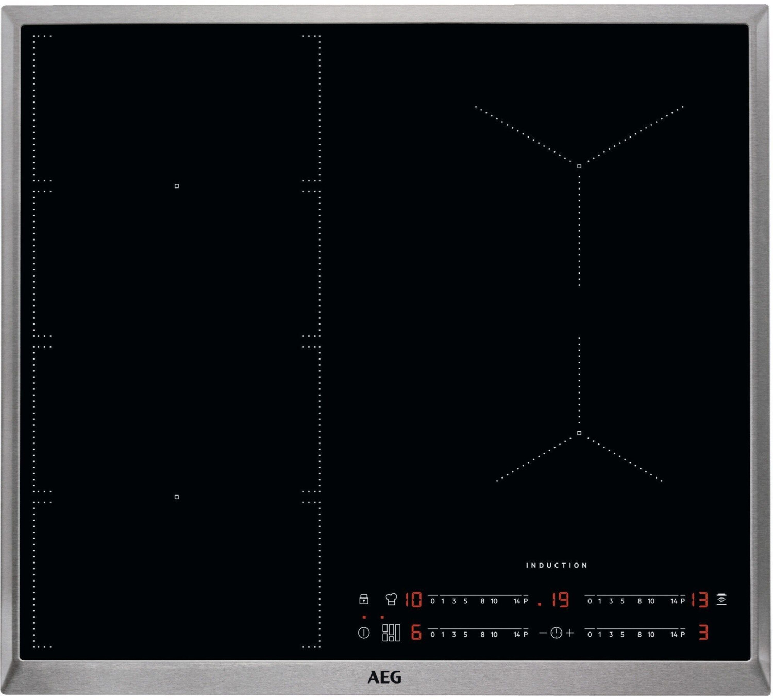Click the INDUCTION label text
This screenshot has height=700, width=773.
pos(557,566)
